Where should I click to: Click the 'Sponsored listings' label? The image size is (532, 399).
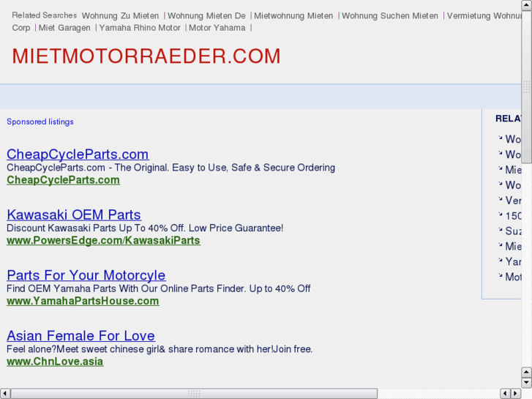(40, 122)
